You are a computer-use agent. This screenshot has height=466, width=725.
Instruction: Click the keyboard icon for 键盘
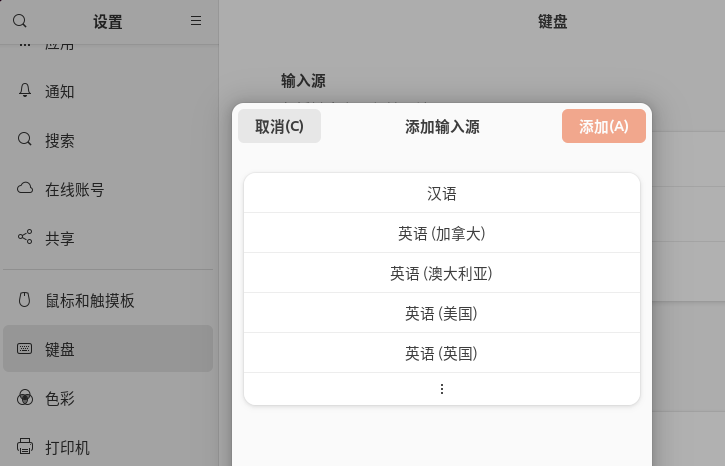click(25, 349)
